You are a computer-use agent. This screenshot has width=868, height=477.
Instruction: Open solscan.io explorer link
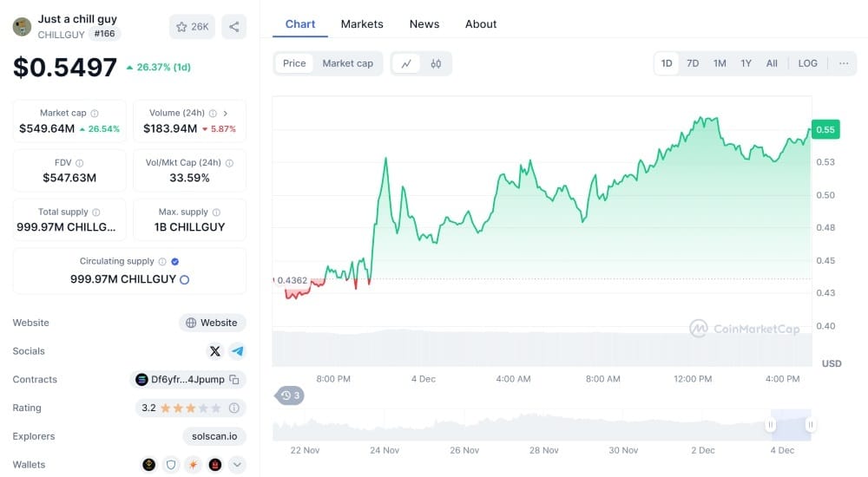click(214, 436)
